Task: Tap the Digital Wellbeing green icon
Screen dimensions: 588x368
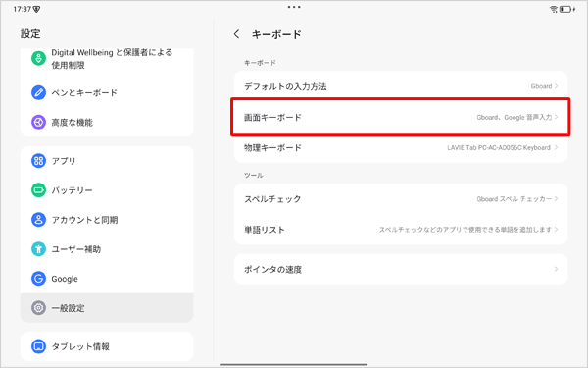Action: (38, 58)
